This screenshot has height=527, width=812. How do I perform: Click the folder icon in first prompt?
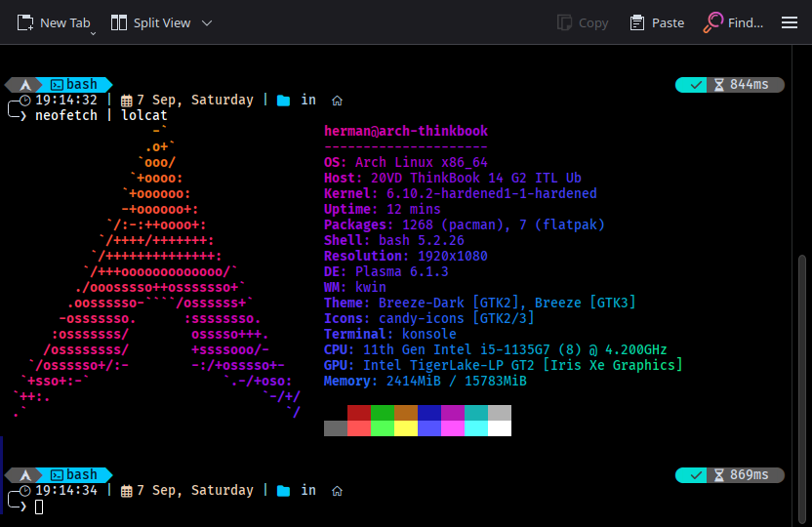[283, 101]
